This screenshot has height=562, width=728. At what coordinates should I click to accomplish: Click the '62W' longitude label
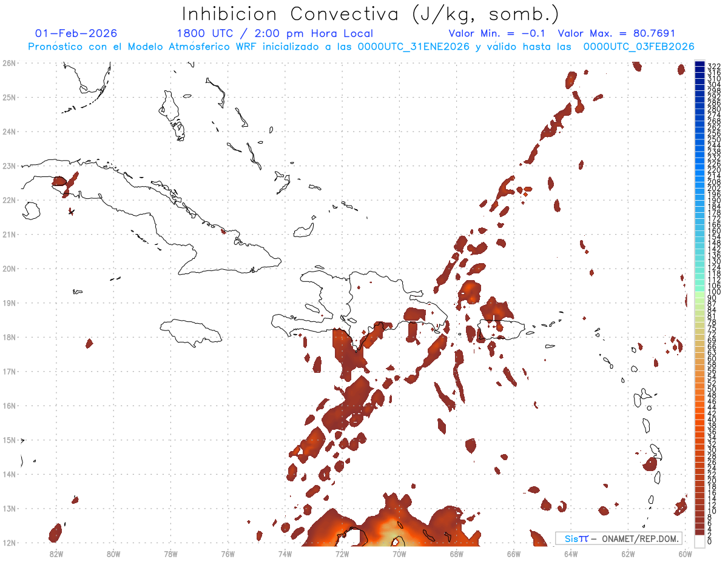pyautogui.click(x=628, y=554)
